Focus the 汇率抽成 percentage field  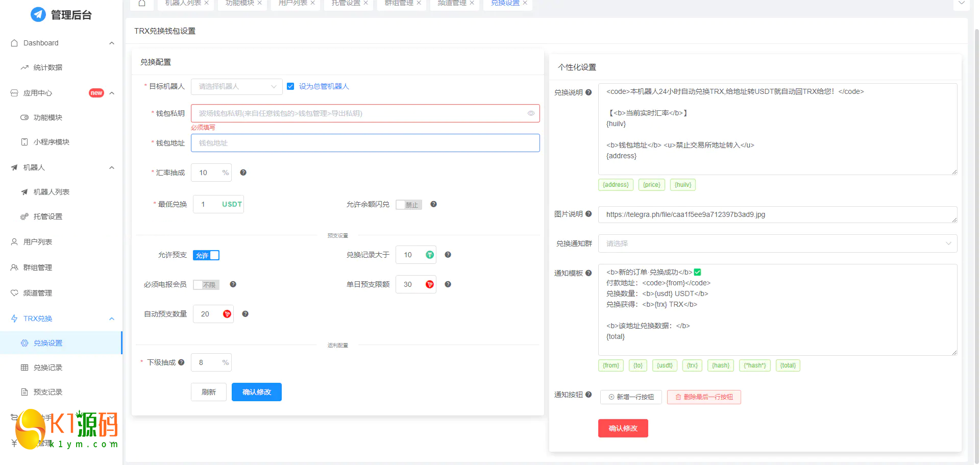coord(211,173)
